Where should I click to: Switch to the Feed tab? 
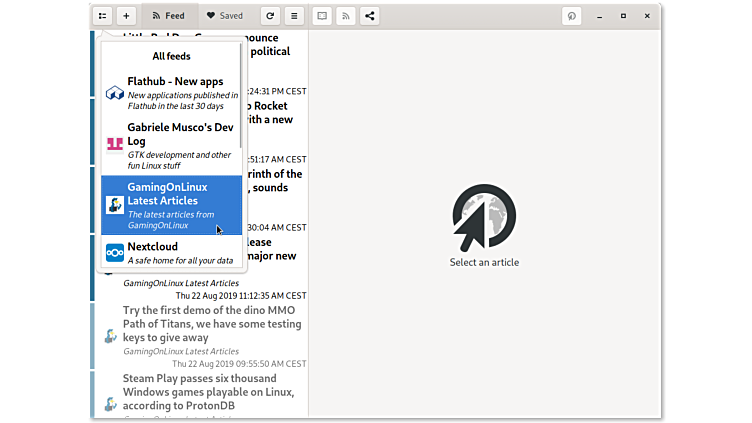pos(167,16)
